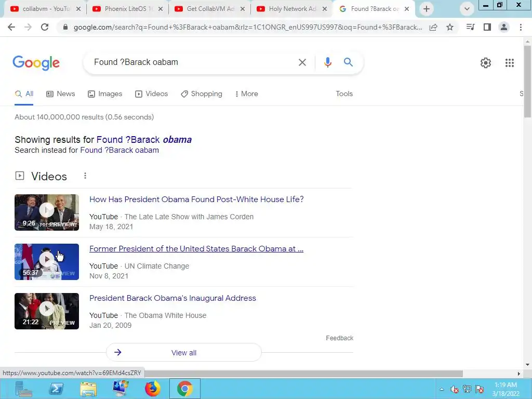This screenshot has height=399, width=532.
Task: Start voice search with microphone
Action: pos(327,62)
